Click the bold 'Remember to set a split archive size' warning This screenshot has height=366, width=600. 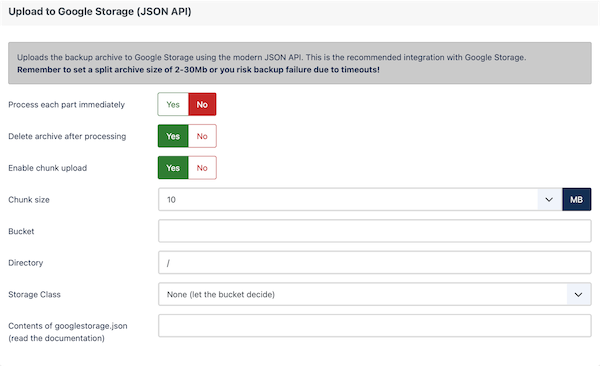pyautogui.click(x=198, y=70)
